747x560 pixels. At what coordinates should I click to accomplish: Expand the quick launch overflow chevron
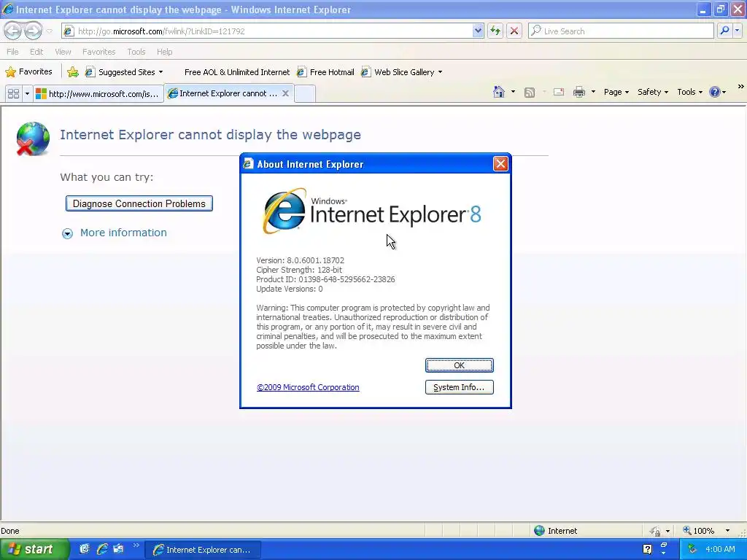(136, 545)
